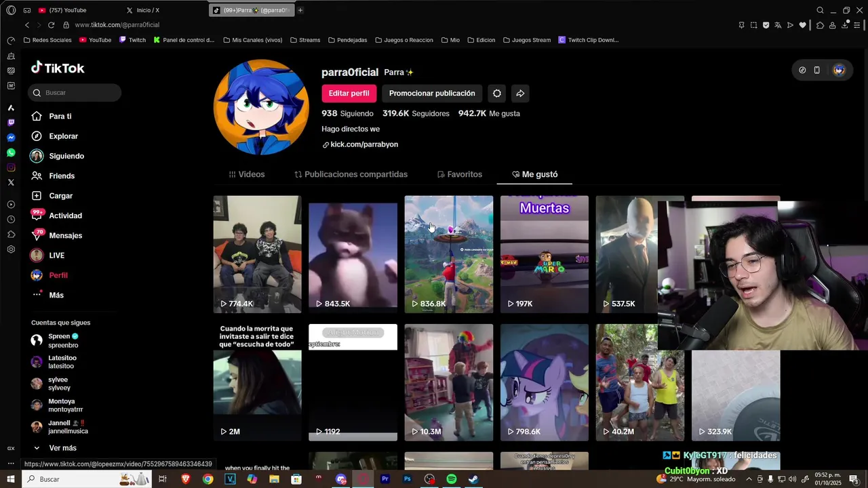Show hidden system tray icons
The height and width of the screenshot is (488, 868).
(749, 479)
